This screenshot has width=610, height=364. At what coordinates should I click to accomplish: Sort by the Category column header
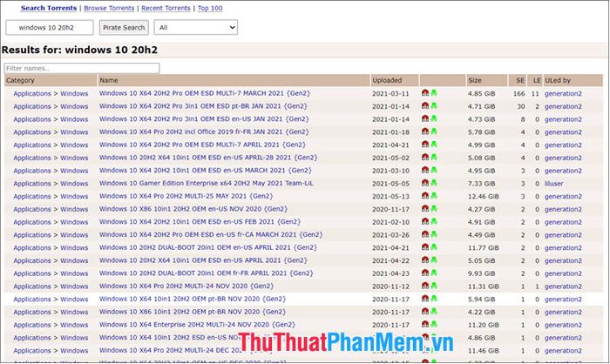(x=51, y=80)
